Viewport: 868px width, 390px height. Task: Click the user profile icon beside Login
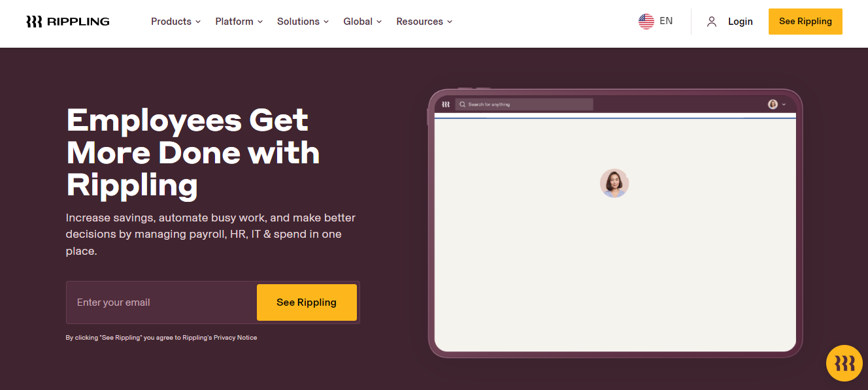[712, 22]
